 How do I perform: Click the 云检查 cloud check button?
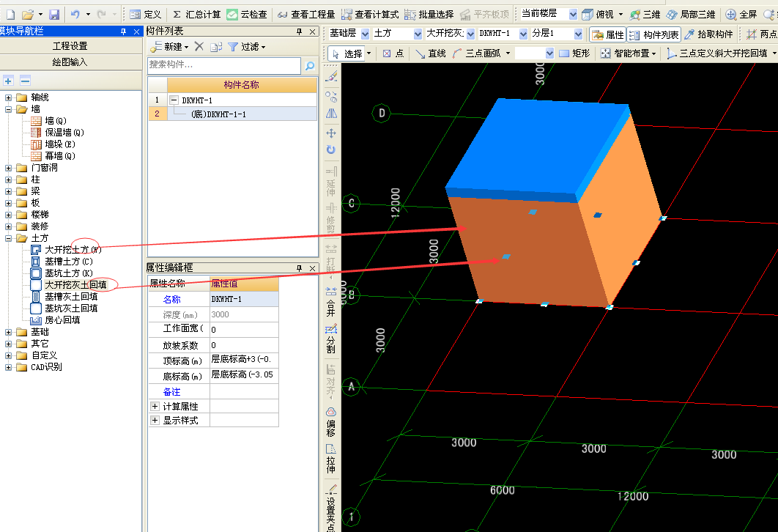tap(247, 15)
